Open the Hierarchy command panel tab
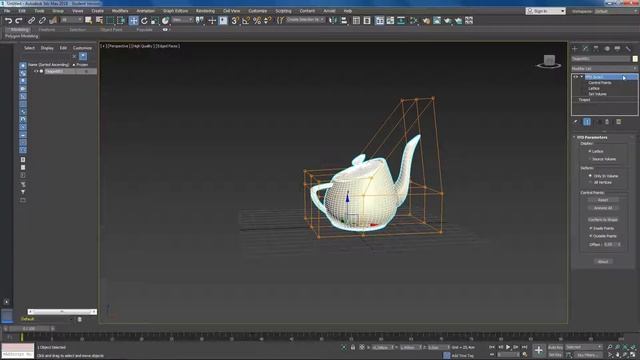Viewport: 640px width, 360px height. 596,49
